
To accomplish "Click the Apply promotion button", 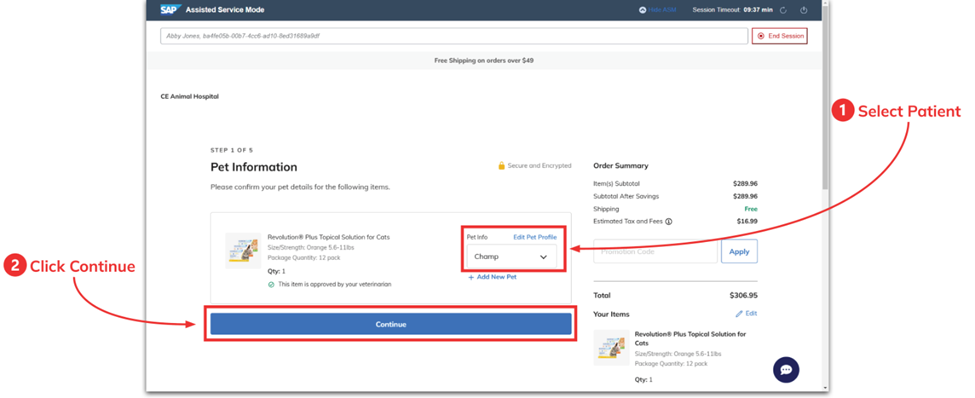I will 739,252.
